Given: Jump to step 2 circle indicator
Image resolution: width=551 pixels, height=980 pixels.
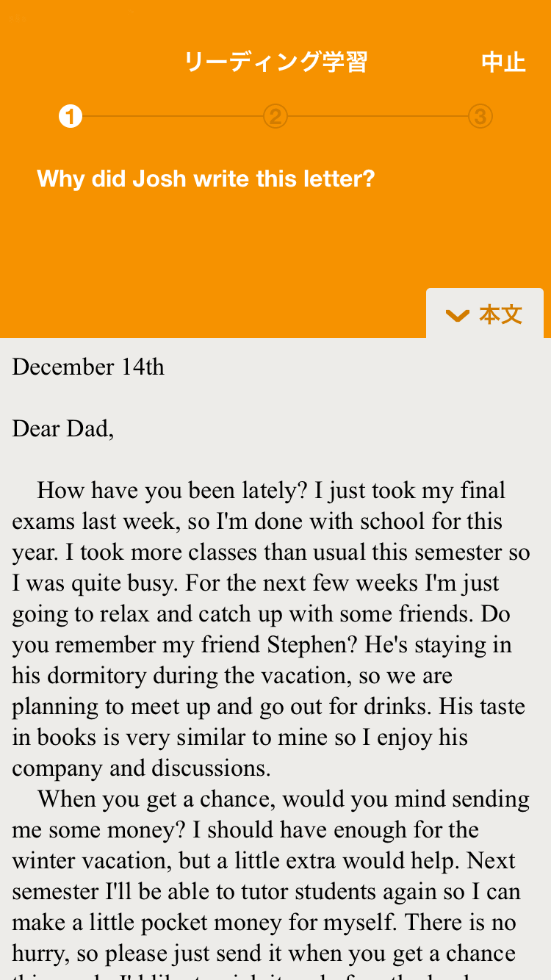Looking at the screenshot, I should [x=275, y=116].
